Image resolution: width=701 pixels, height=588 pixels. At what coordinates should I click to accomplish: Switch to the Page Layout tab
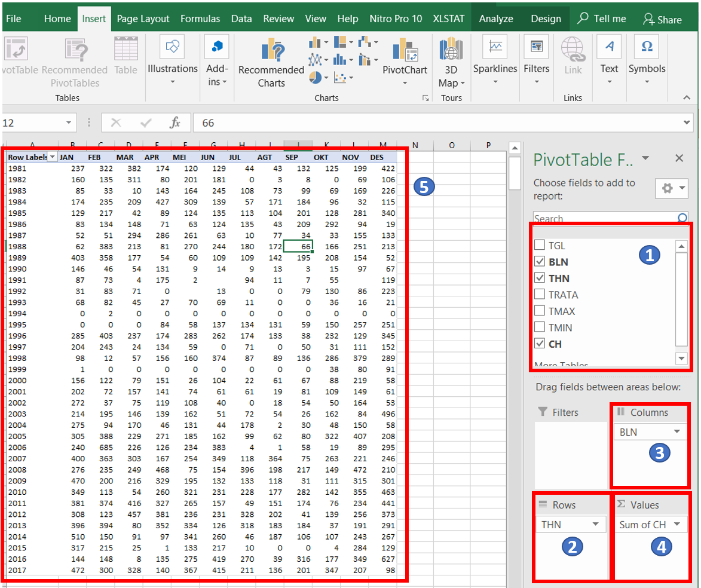pyautogui.click(x=143, y=19)
